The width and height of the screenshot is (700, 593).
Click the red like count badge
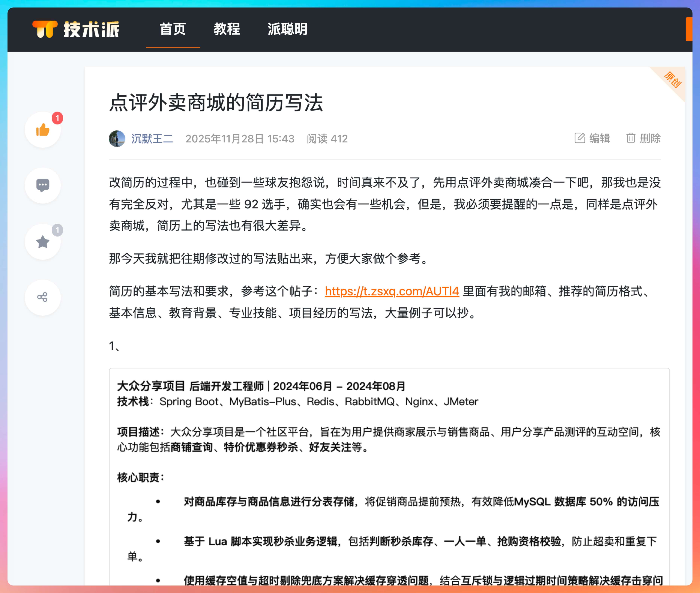58,118
